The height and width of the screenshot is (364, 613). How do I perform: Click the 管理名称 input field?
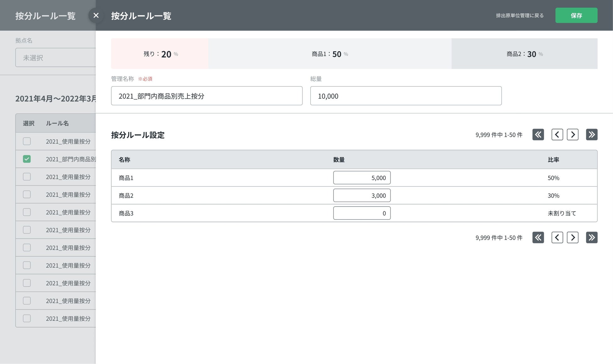point(207,96)
